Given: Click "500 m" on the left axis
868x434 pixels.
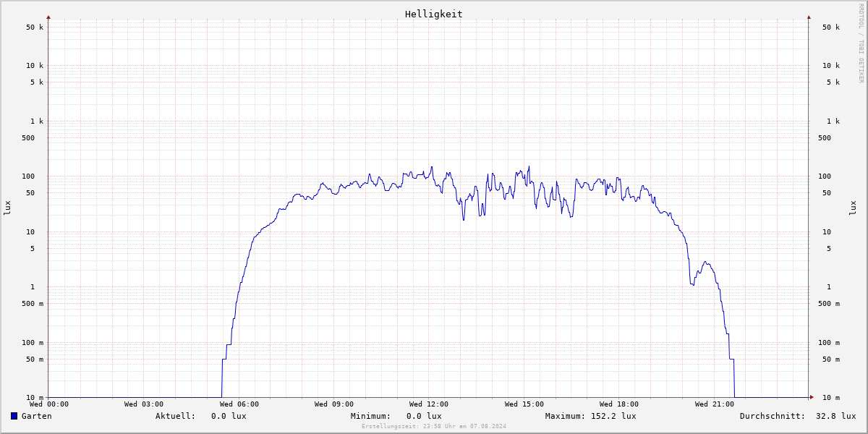Looking at the screenshot, I should [x=33, y=304].
